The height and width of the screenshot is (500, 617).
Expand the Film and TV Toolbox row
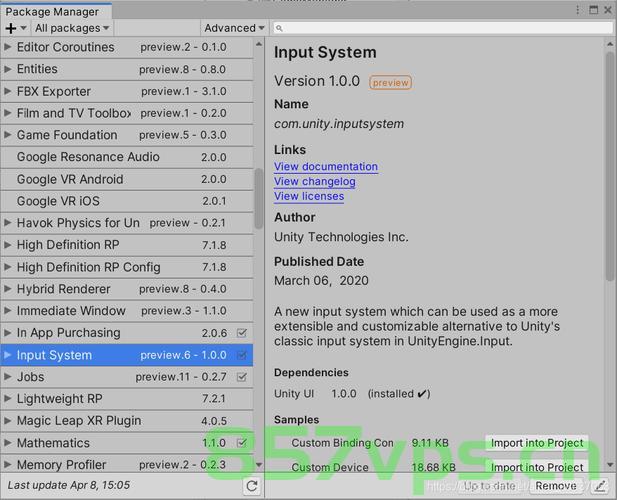pos(7,113)
